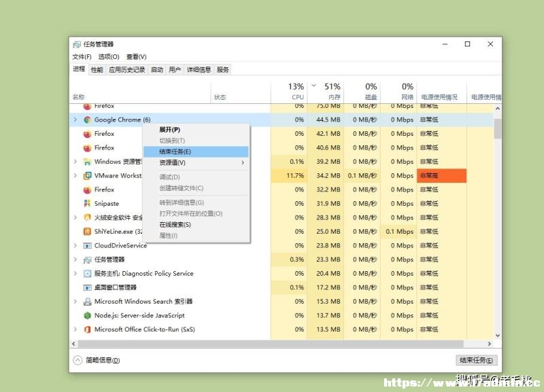Image resolution: width=544 pixels, height=392 pixels.
Task: Click the Firefox icon in the 40.6 MB row
Action: [x=88, y=147]
